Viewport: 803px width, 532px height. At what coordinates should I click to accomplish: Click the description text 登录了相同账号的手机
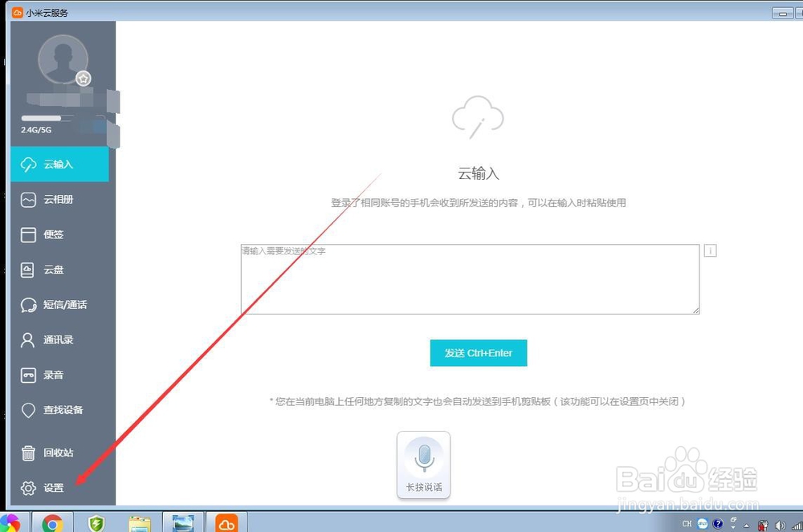(x=479, y=203)
